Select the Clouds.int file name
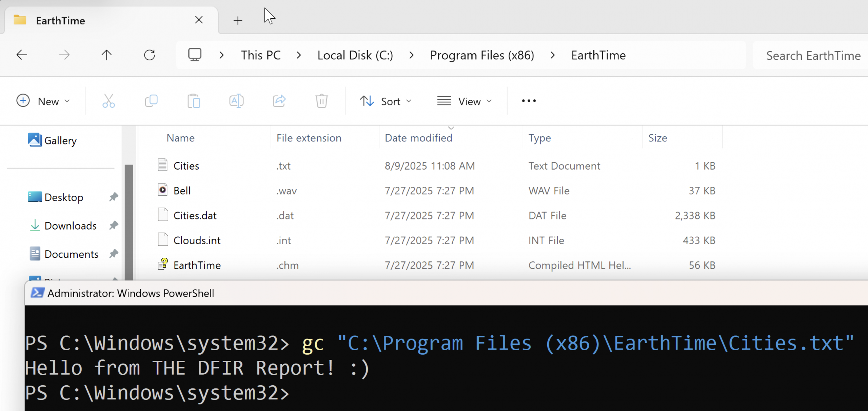The image size is (868, 411). [197, 240]
